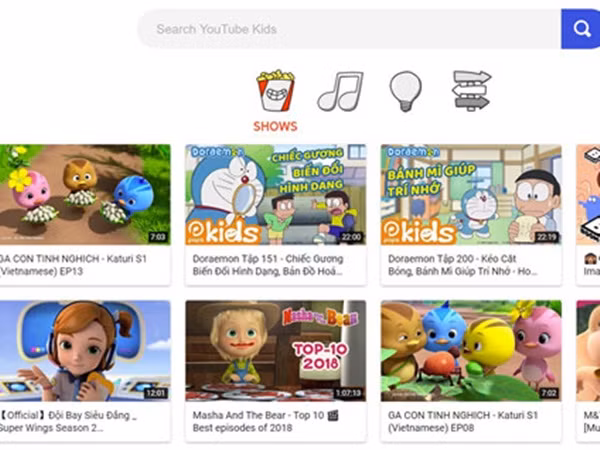Screen dimensions: 600x450
Task: Open the Music notes category
Action: (340, 91)
